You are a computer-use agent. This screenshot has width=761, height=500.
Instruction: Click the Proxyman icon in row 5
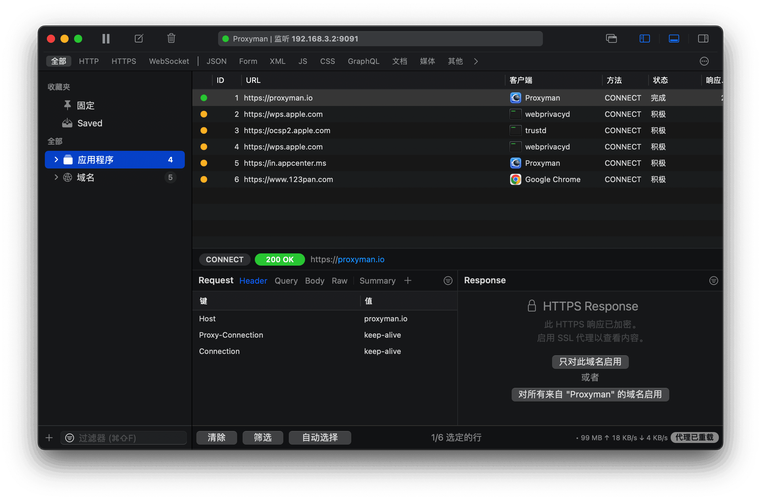(x=515, y=163)
